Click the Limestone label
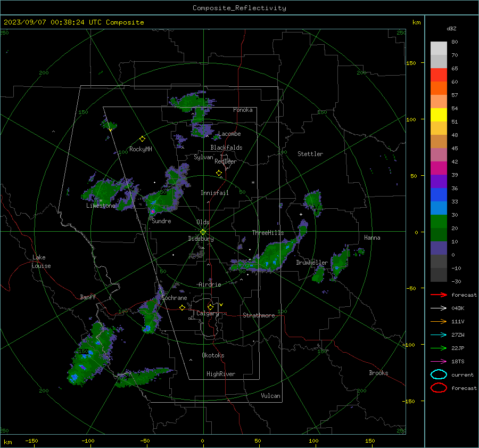 point(101,206)
